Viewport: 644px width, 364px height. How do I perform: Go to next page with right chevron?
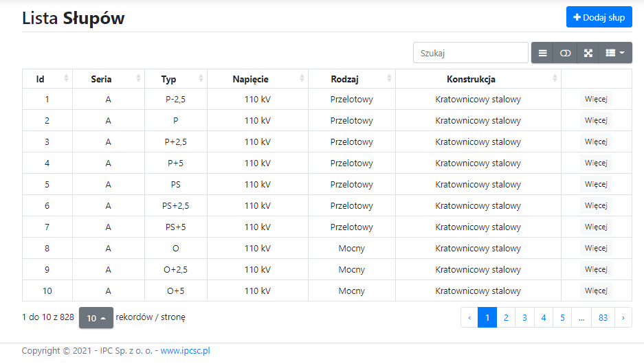click(x=623, y=317)
